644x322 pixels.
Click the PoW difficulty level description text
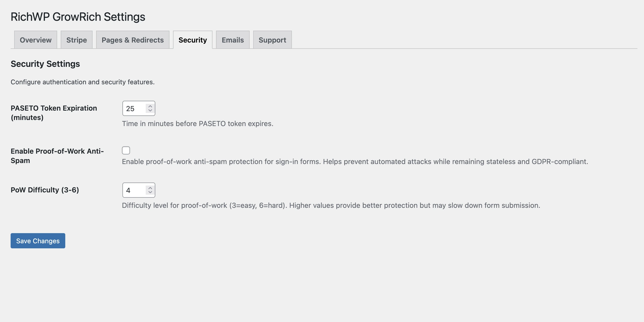(331, 205)
